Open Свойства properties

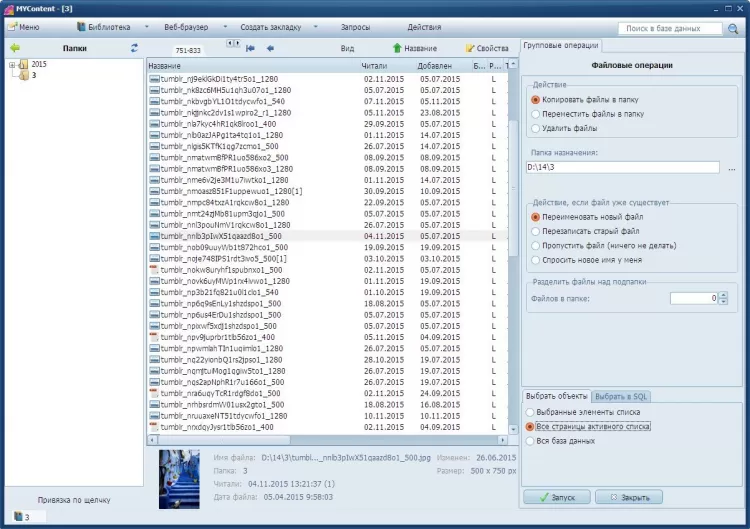click(x=487, y=48)
